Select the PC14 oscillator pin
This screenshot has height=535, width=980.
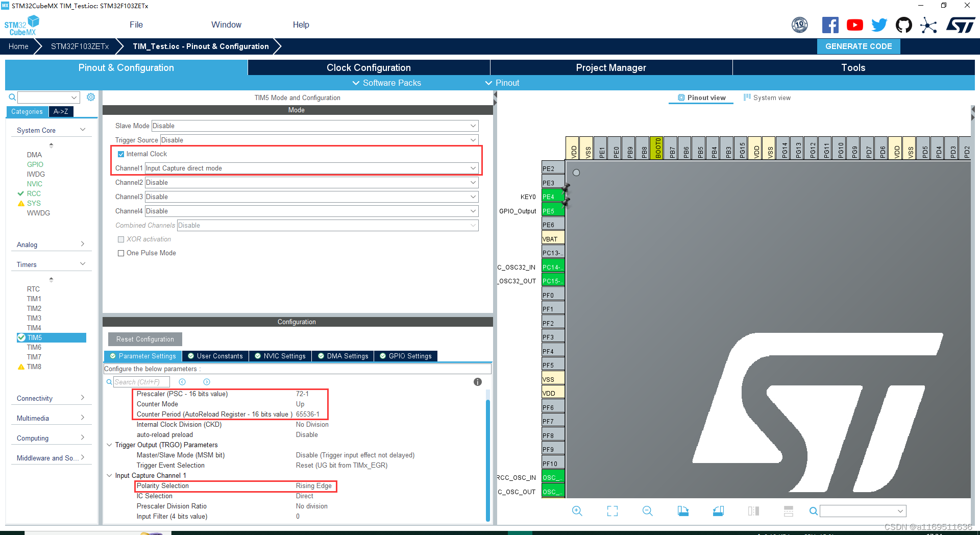[553, 267]
